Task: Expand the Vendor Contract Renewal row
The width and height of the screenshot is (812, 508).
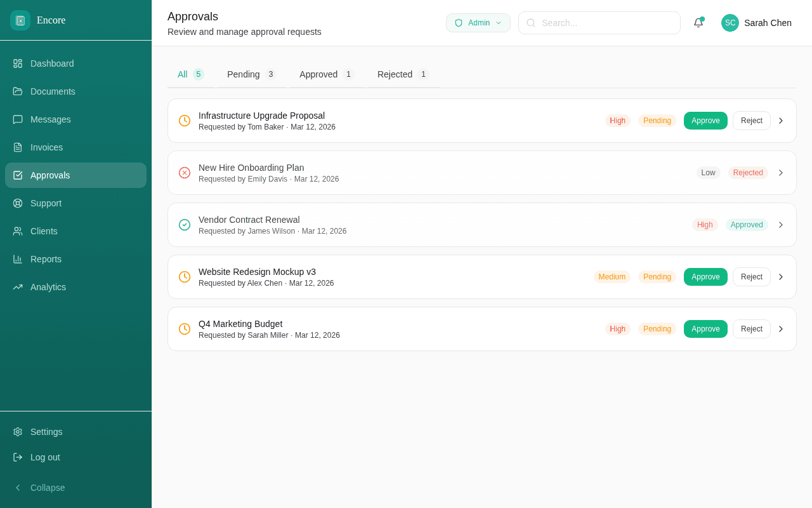Action: pos(781,224)
